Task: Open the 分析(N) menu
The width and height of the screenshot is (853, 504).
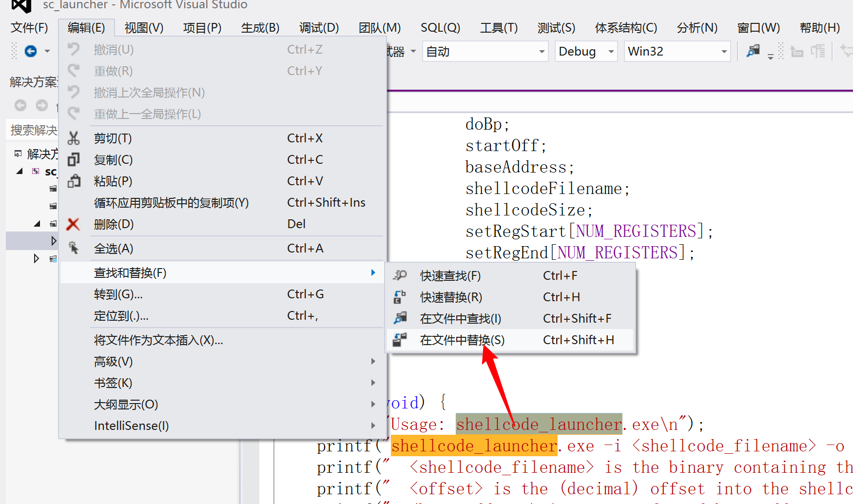Action: (x=697, y=28)
